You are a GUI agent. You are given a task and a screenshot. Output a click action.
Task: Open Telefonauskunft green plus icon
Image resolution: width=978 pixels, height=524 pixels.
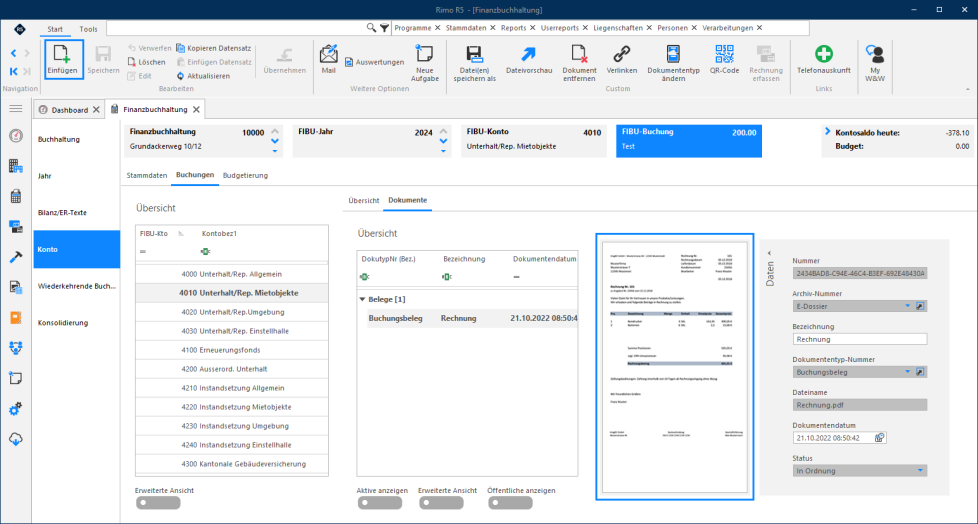(x=824, y=54)
